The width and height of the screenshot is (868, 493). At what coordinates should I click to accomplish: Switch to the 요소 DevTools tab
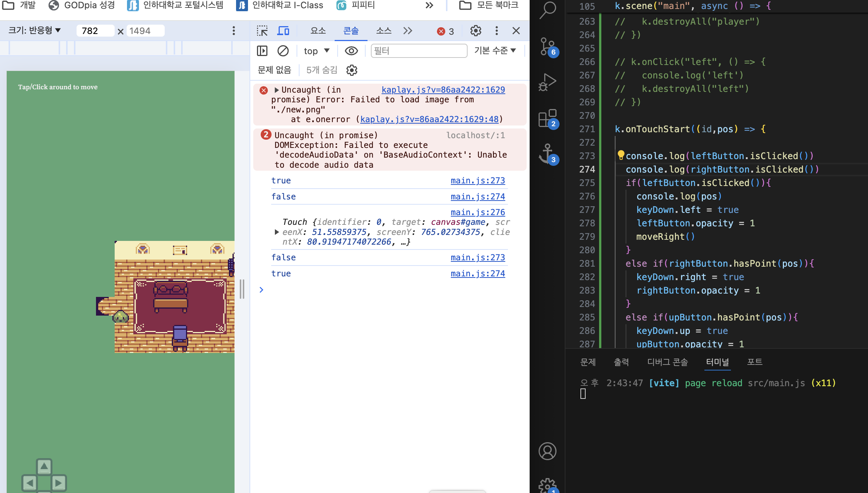coord(318,31)
